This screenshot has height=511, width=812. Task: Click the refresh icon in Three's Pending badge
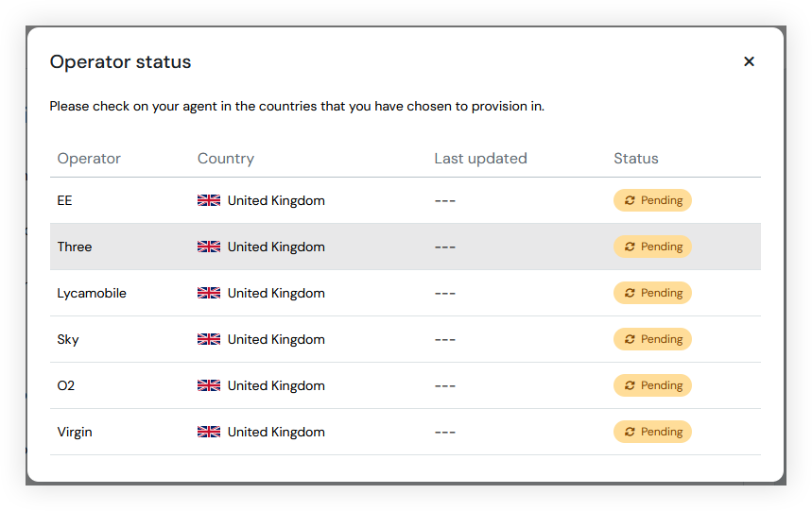630,247
